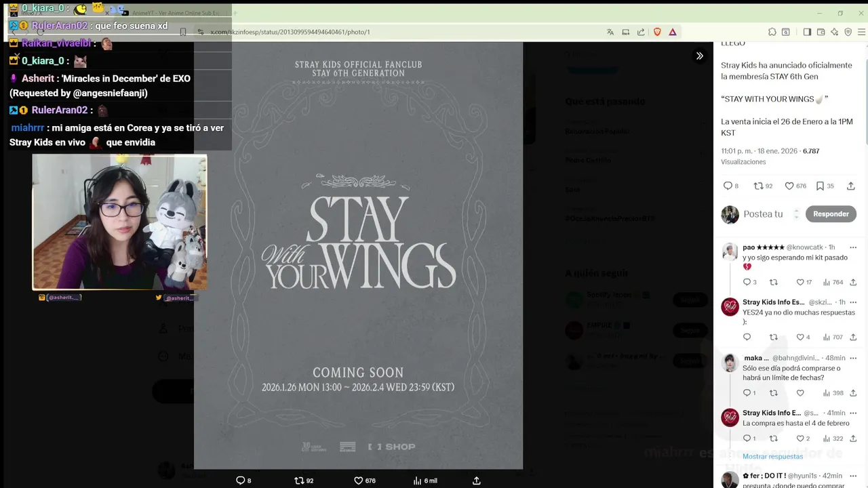Click the Brave Rewards triangle icon
Viewport: 868px width, 488px height.
tap(673, 32)
